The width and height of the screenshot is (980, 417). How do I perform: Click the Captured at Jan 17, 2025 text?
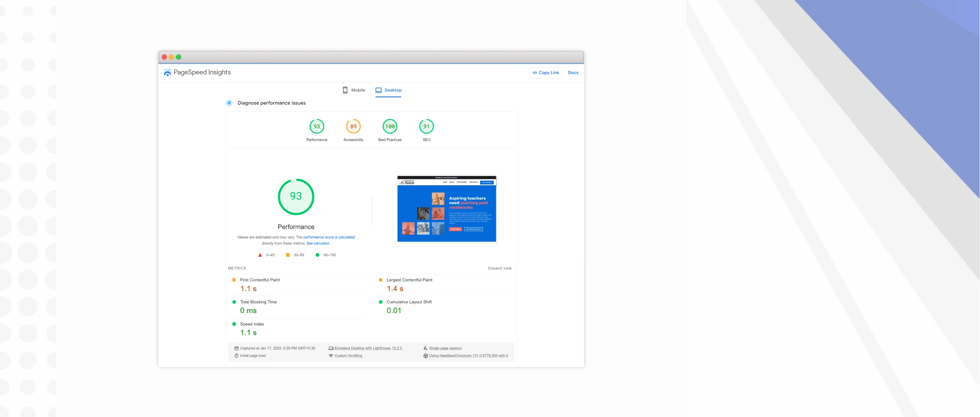coord(277,348)
